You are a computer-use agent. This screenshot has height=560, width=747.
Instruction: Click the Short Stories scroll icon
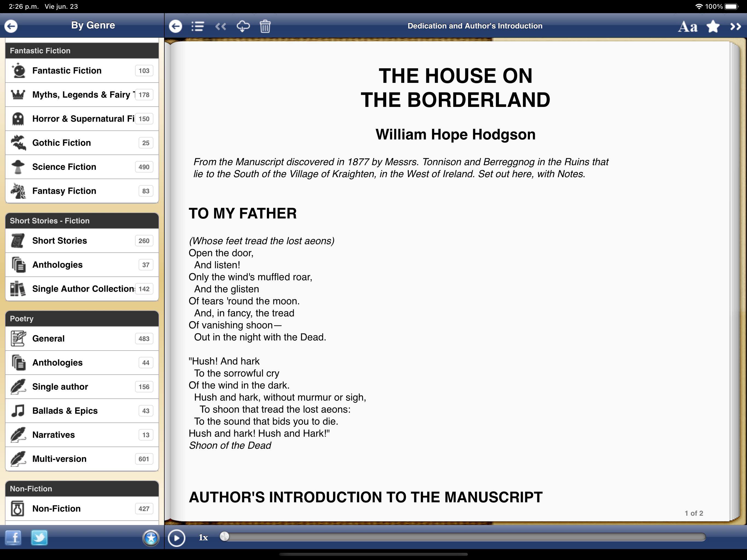click(18, 240)
